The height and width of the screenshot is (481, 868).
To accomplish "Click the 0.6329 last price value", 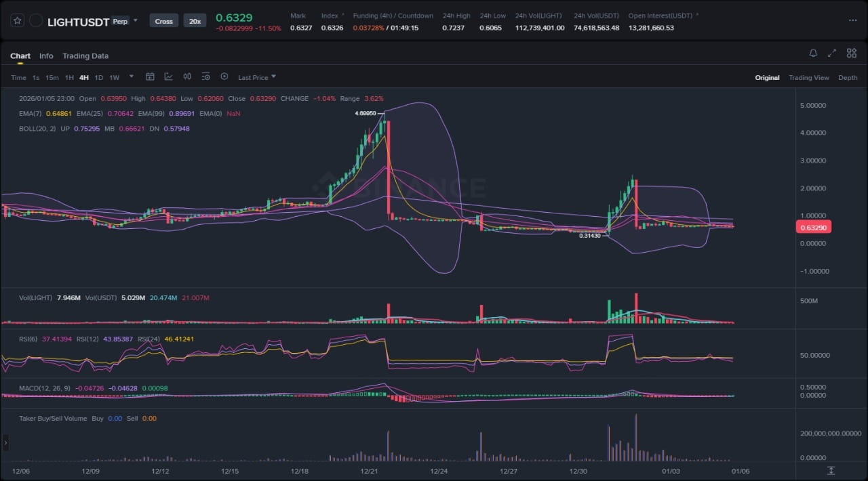I will [233, 17].
